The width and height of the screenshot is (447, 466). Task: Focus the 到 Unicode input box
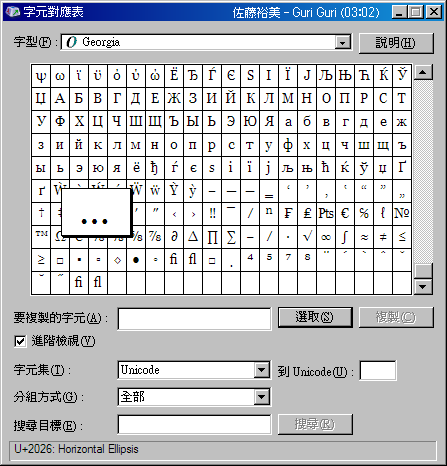click(378, 370)
